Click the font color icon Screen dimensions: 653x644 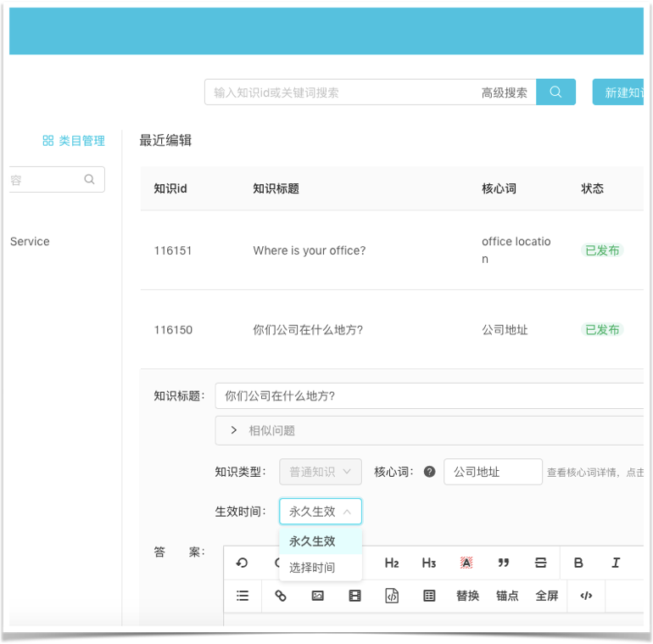466,563
